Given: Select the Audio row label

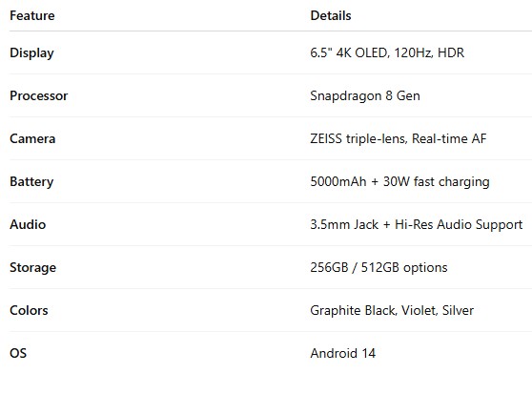Looking at the screenshot, I should click(x=28, y=224).
